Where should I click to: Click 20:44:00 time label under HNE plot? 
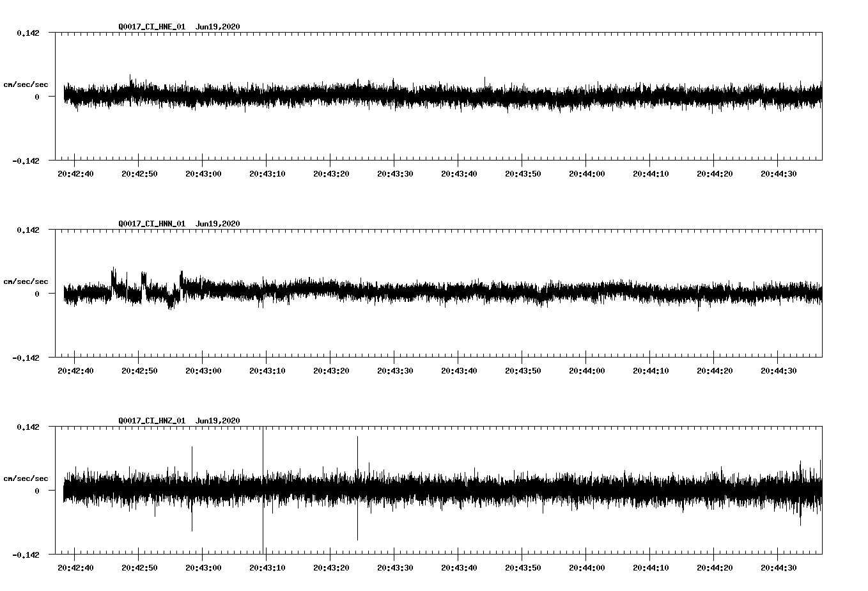click(x=587, y=174)
